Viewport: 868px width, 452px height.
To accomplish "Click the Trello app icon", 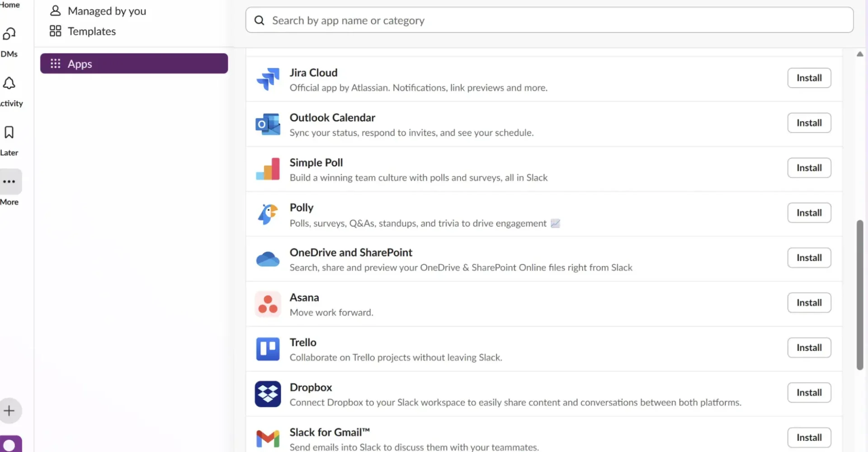I will click(x=268, y=349).
